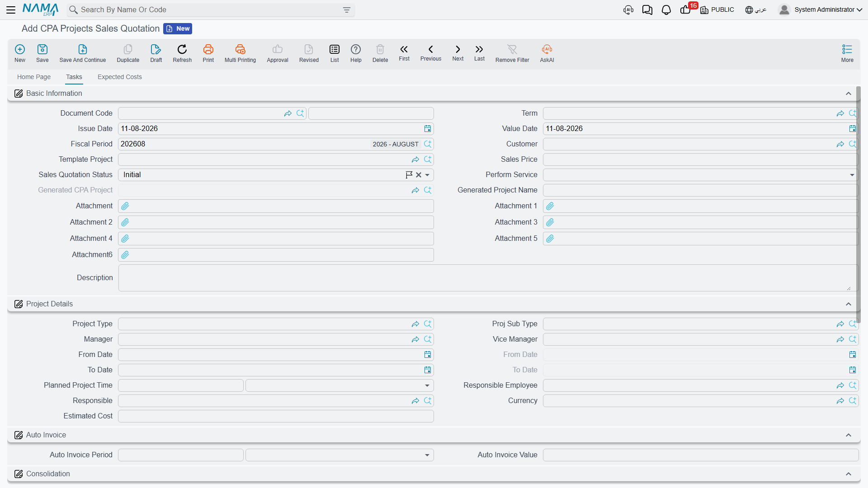Screen dimensions: 868x488
Task: Click the Auto Invoice Value field
Action: pos(700,455)
